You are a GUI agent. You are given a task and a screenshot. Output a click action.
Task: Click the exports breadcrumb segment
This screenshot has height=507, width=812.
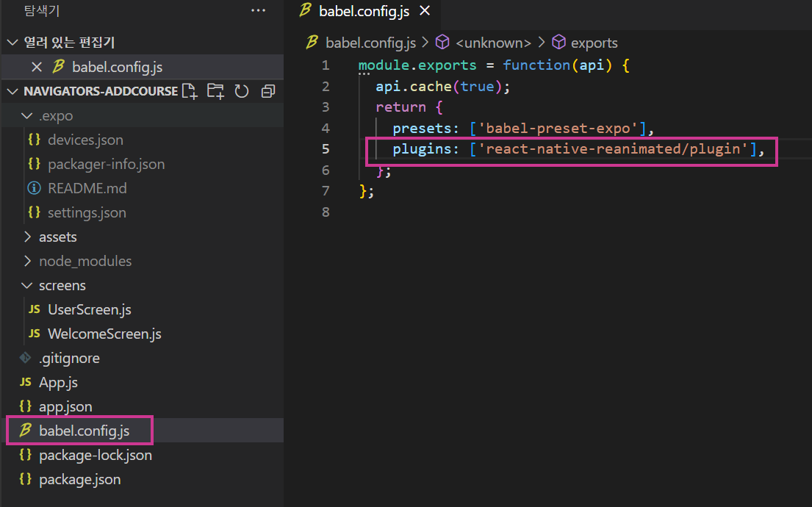594,43
